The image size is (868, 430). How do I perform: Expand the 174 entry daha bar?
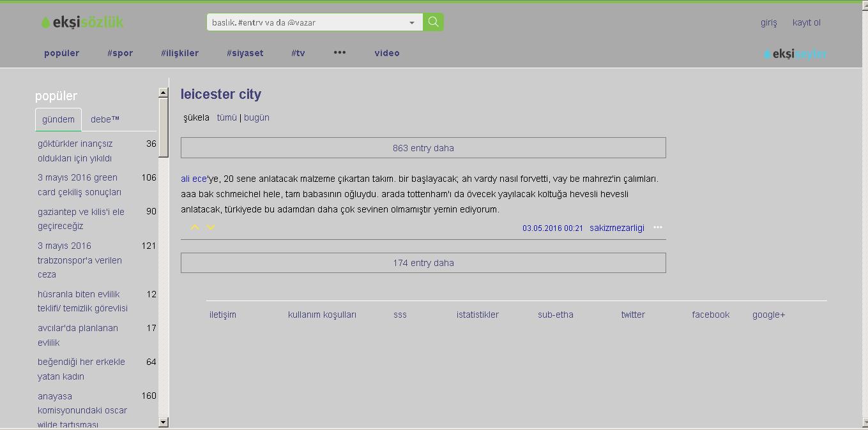coord(423,263)
